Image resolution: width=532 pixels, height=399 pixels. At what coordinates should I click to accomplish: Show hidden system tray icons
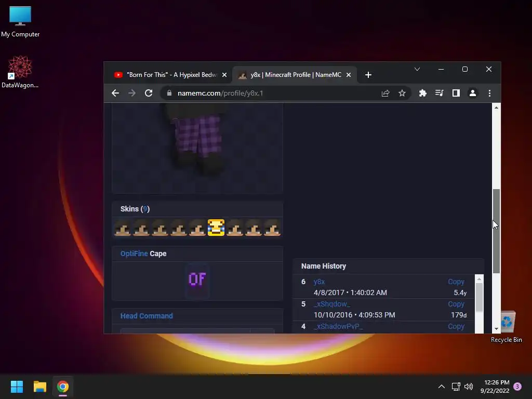coord(442,387)
